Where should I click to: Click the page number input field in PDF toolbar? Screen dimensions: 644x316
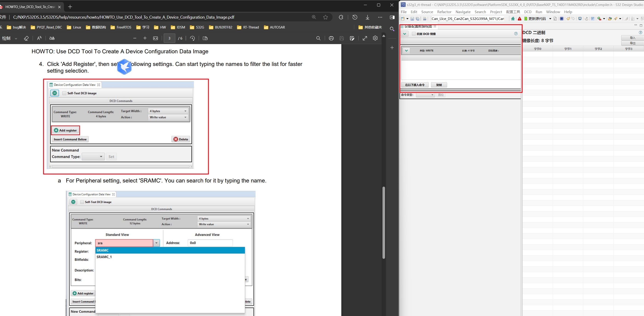pyautogui.click(x=170, y=38)
